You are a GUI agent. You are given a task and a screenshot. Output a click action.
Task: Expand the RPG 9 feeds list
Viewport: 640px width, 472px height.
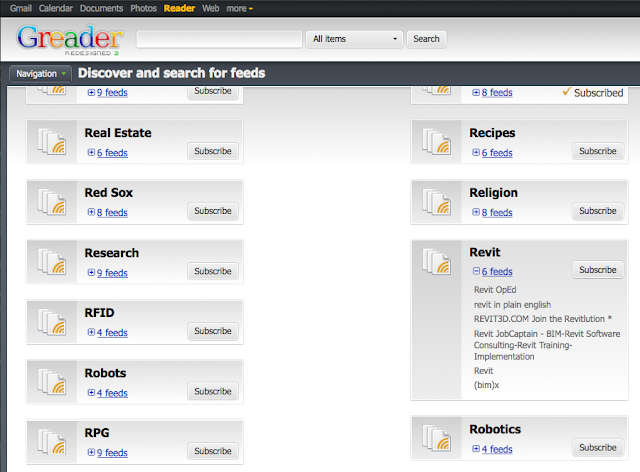click(108, 453)
